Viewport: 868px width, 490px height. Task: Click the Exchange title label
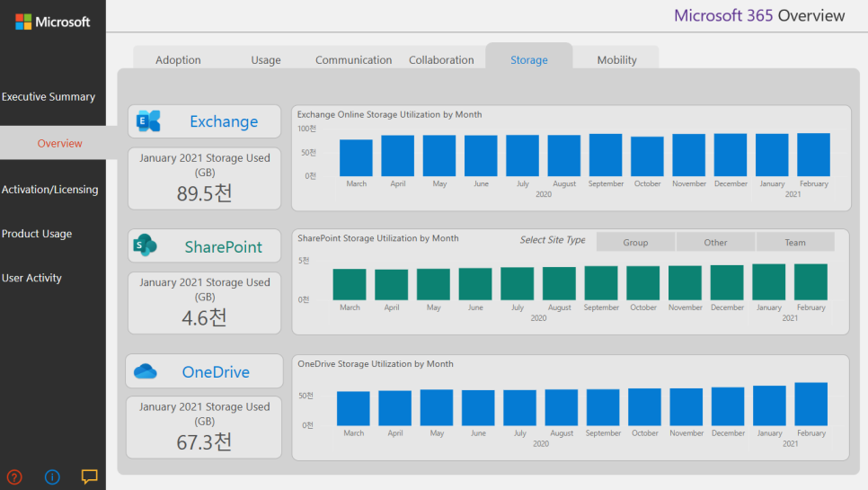coord(224,121)
